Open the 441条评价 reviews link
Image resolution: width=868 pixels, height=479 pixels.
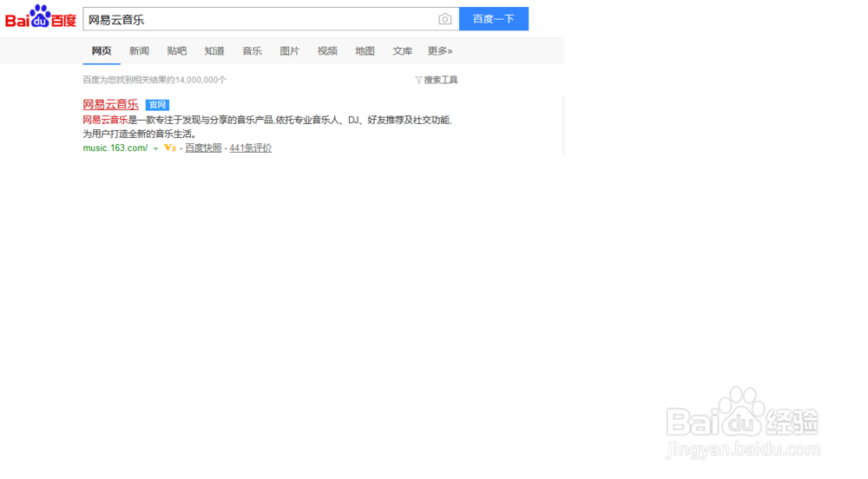[x=251, y=148]
